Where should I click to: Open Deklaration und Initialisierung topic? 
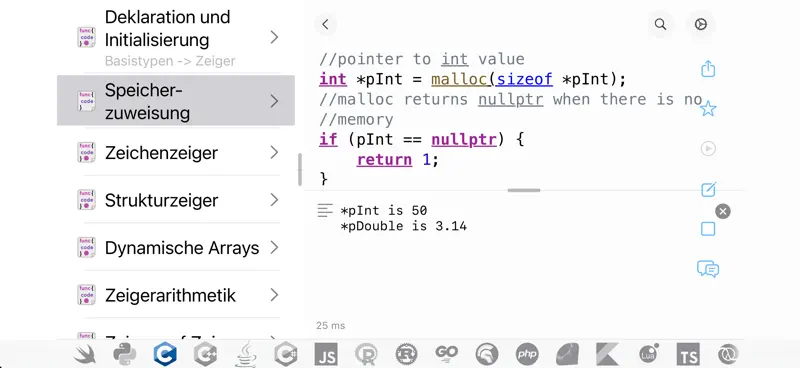coord(176,37)
